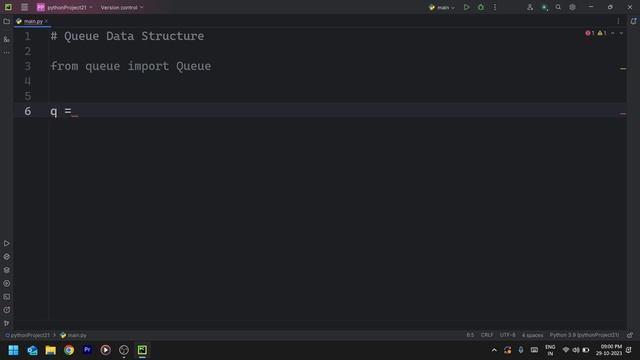The height and width of the screenshot is (360, 640).
Task: Go to previous highlighted error arrow
Action: coord(613,33)
